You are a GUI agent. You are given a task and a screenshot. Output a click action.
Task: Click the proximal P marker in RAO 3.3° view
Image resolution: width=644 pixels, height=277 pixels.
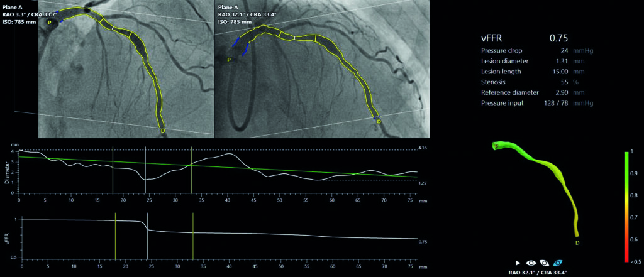point(50,23)
